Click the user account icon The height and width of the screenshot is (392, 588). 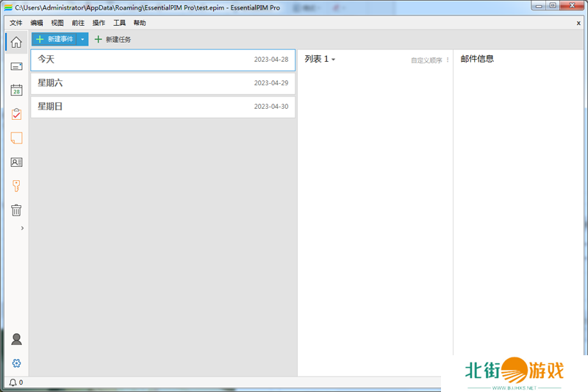click(x=16, y=339)
